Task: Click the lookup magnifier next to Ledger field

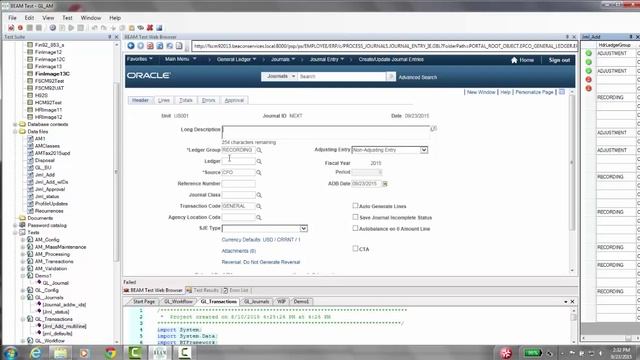Action: 259,162
